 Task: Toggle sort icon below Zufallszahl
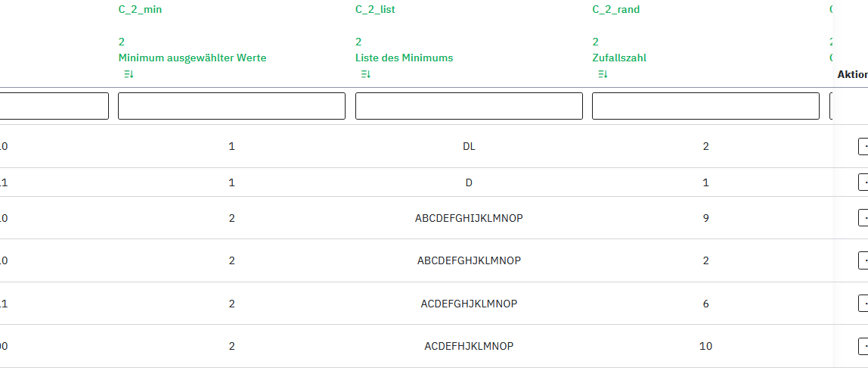tap(602, 74)
